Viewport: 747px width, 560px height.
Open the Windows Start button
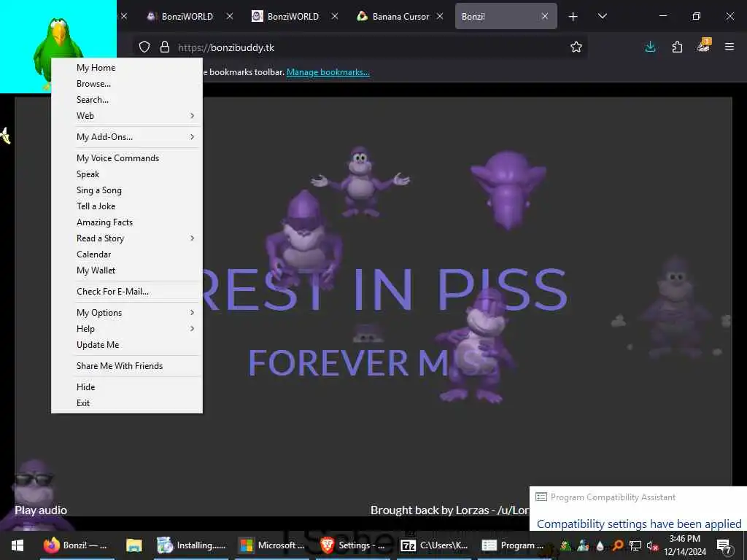click(18, 545)
